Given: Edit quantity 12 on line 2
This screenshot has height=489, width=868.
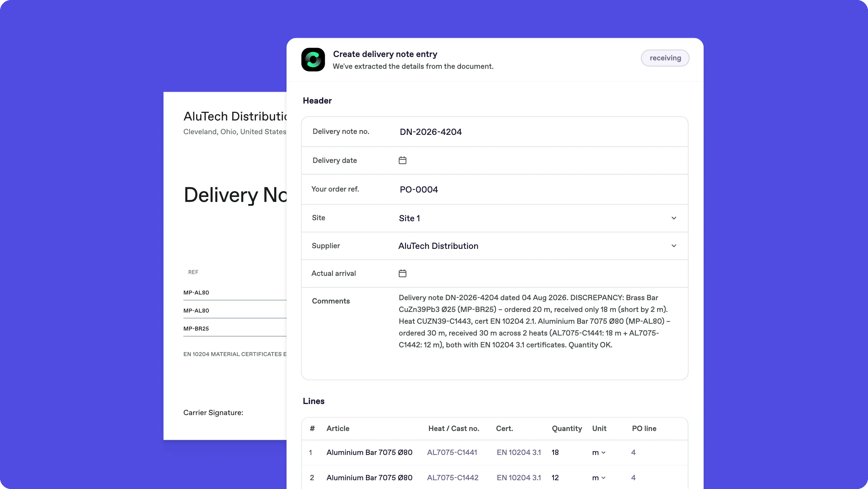Looking at the screenshot, I should (555, 478).
